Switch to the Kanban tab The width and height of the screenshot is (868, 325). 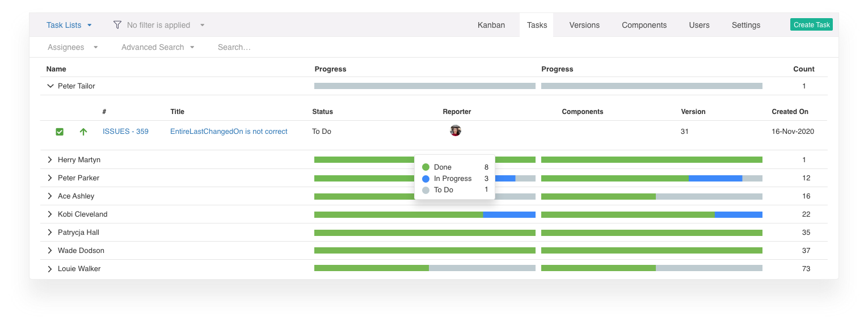491,25
